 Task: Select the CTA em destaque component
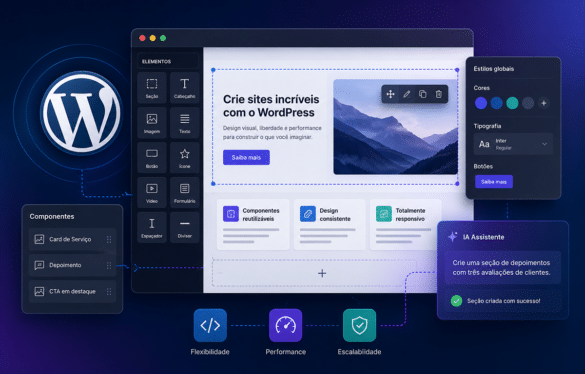click(x=72, y=292)
